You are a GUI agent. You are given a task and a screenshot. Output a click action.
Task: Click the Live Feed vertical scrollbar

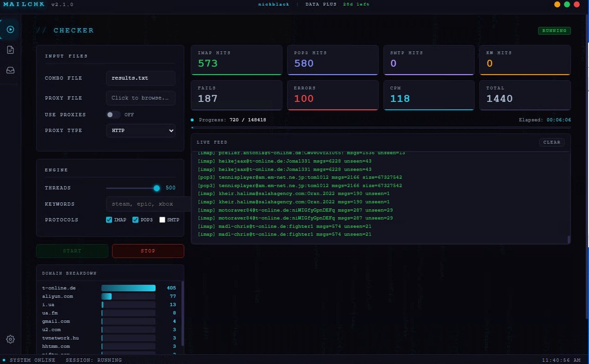click(569, 239)
